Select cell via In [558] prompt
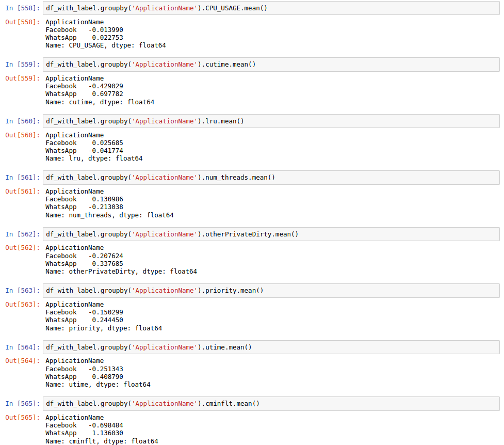 (x=22, y=8)
